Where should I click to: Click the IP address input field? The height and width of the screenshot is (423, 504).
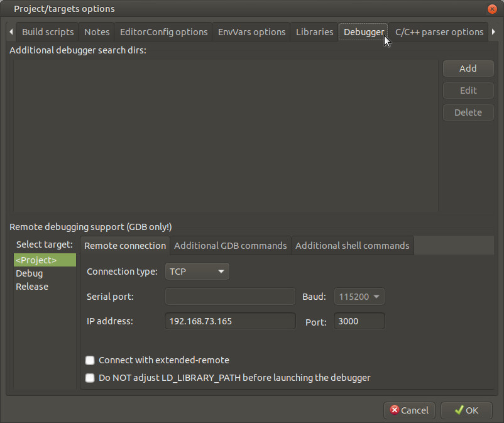click(x=229, y=321)
